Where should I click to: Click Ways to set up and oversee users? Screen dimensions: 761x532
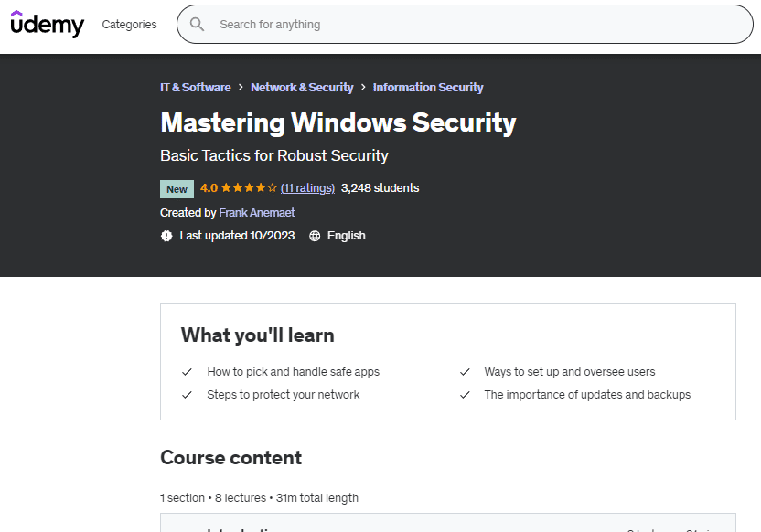[x=570, y=372]
